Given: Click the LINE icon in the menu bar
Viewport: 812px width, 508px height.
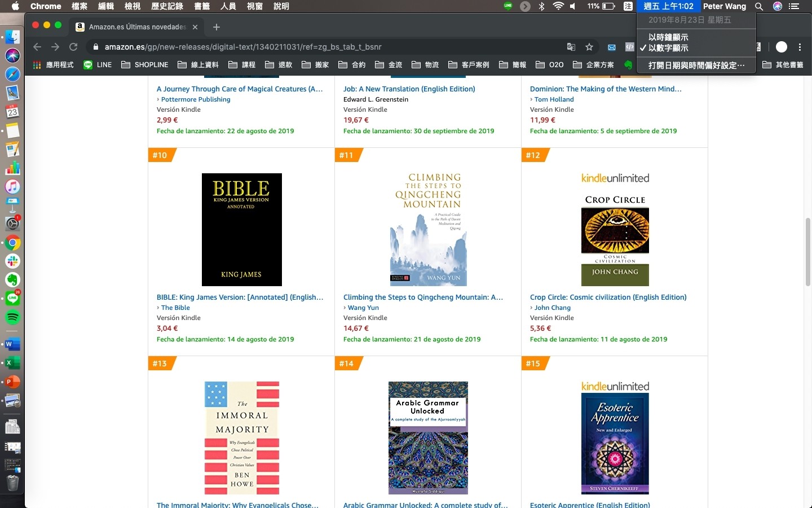Looking at the screenshot, I should click(x=508, y=6).
